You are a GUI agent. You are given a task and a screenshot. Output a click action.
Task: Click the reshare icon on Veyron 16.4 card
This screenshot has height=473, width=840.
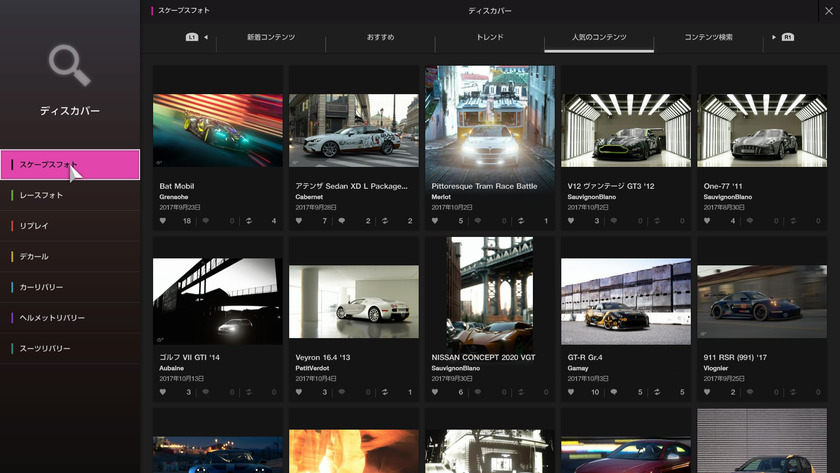pyautogui.click(x=386, y=393)
